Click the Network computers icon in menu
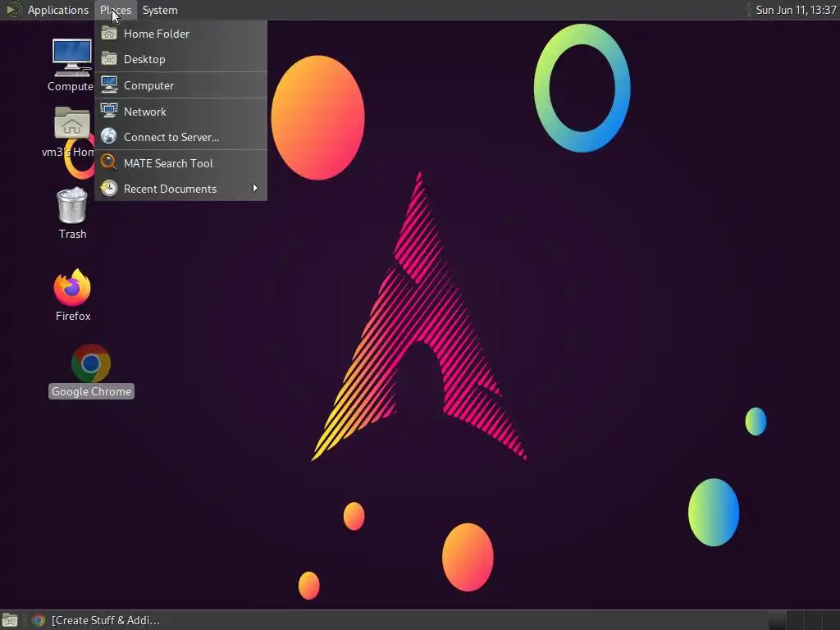This screenshot has width=840, height=630. 109,111
